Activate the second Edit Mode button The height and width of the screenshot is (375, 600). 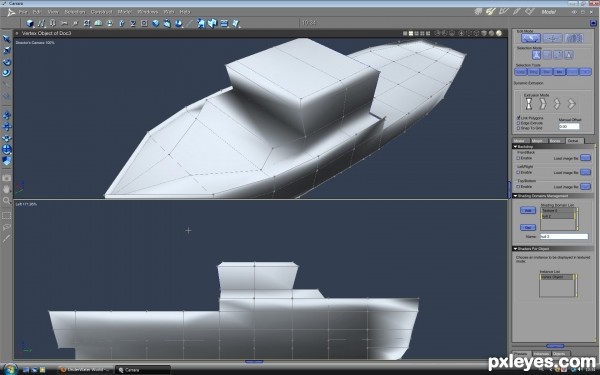553,38
